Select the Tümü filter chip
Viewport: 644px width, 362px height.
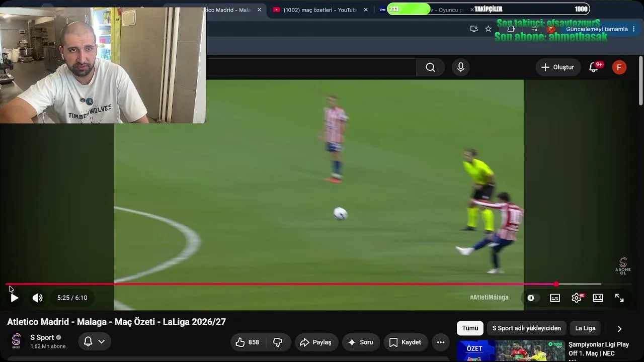click(470, 328)
